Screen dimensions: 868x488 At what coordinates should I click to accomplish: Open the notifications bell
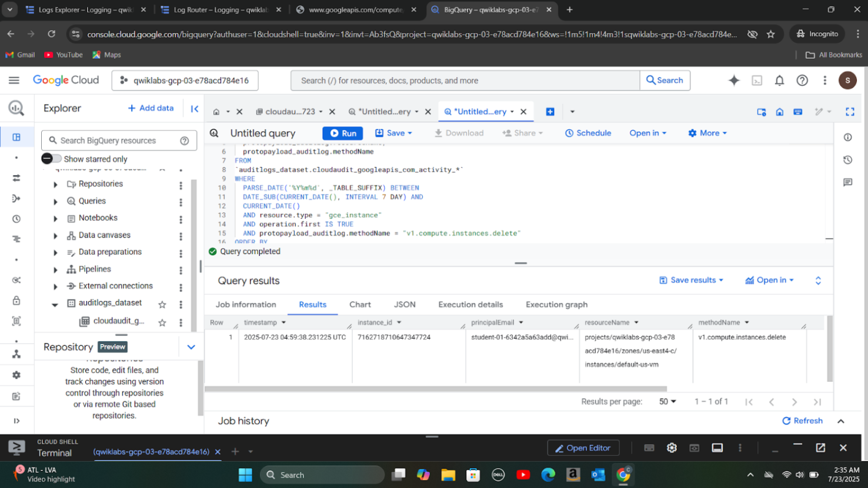(x=779, y=81)
